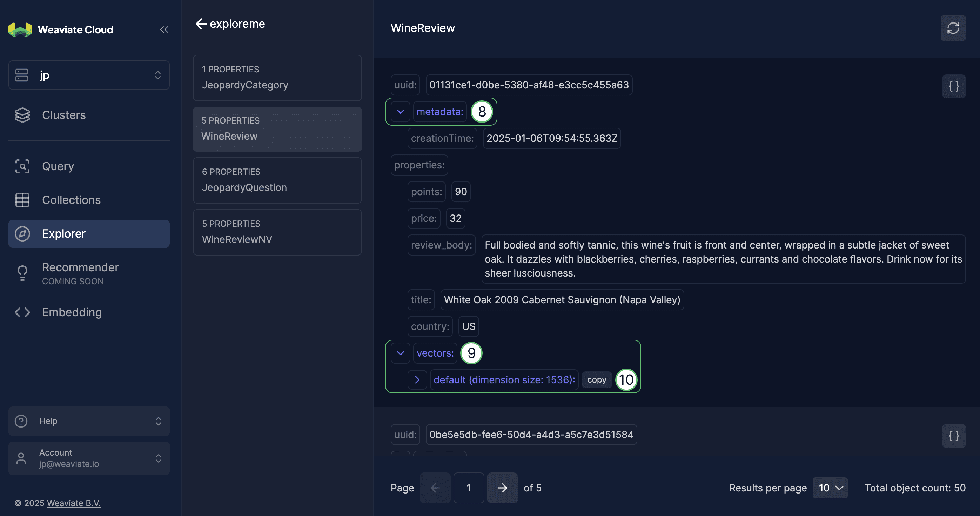The height and width of the screenshot is (516, 980).
Task: Copy the default vector
Action: click(597, 380)
